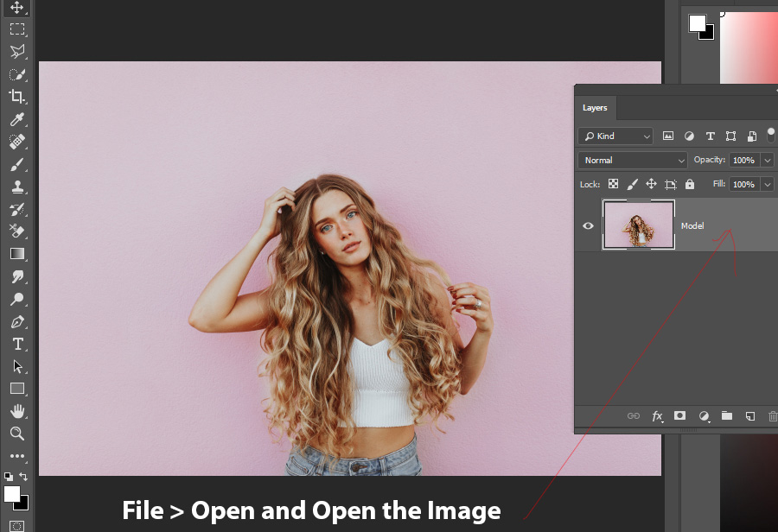Lock all layer attributes

click(690, 184)
